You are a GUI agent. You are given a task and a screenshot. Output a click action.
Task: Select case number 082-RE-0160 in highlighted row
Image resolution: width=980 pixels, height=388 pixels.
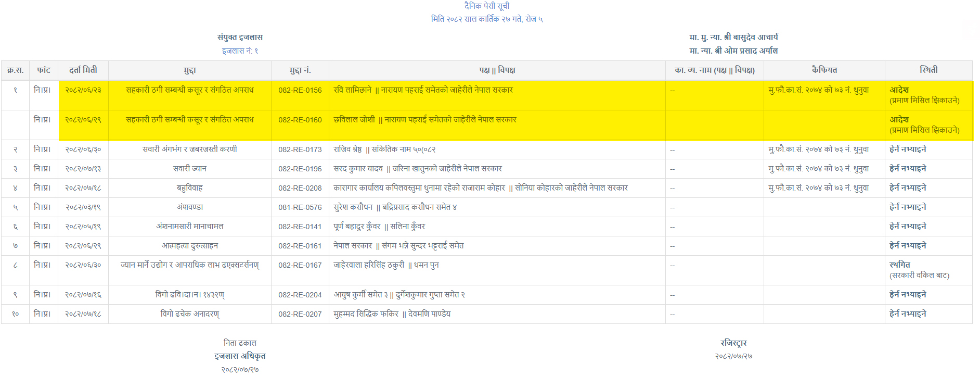(x=300, y=120)
